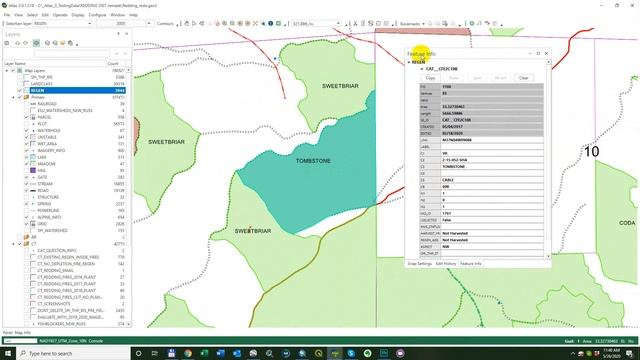The height and width of the screenshot is (360, 640).
Task: Click the yellow folder icon in Layers toolbar
Action: (x=62, y=43)
